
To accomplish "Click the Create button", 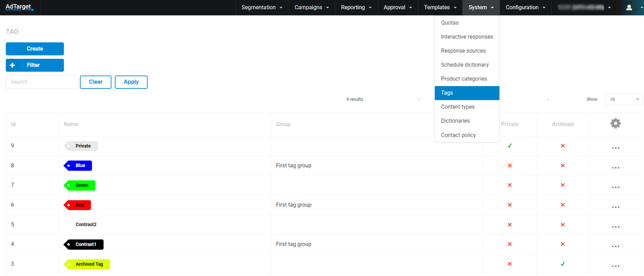I will click(35, 49).
